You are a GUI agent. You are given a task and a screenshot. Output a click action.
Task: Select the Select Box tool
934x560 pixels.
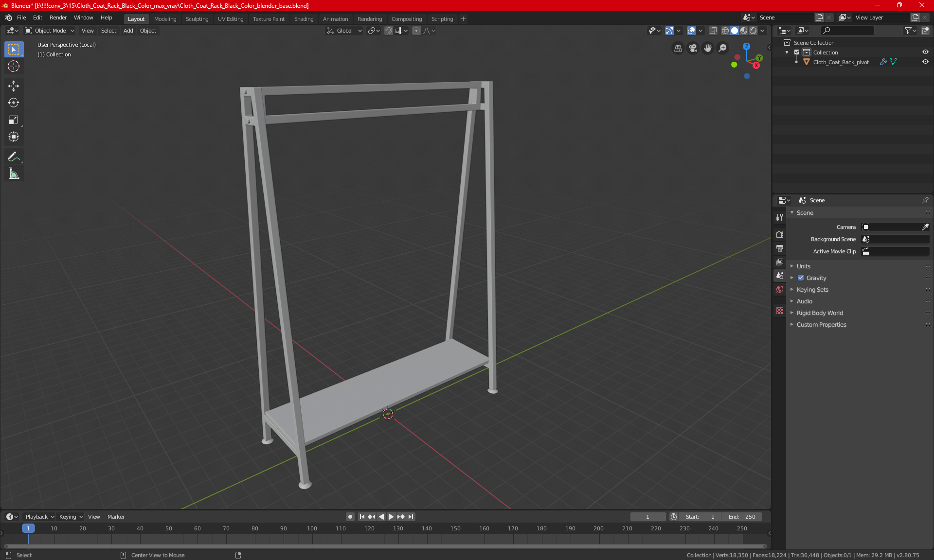[14, 50]
